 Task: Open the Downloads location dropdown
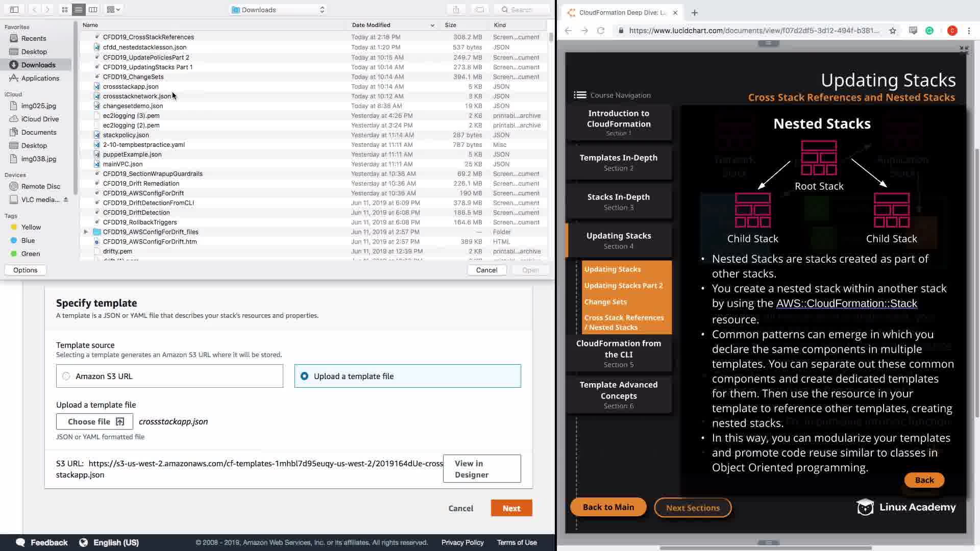tap(278, 10)
